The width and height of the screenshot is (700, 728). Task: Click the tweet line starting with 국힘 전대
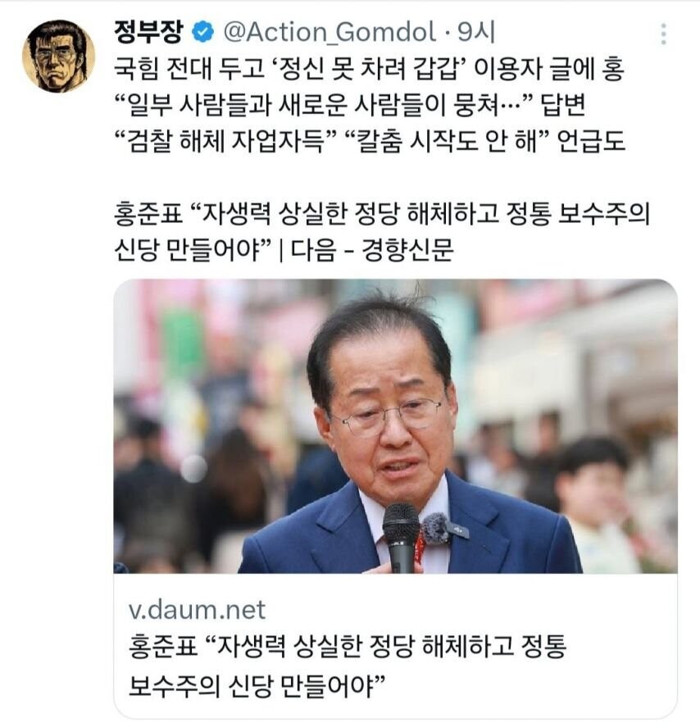(369, 69)
